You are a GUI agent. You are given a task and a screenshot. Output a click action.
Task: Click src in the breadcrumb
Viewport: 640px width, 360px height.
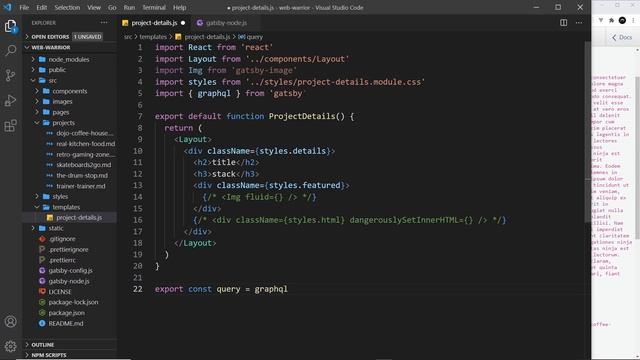(128, 37)
